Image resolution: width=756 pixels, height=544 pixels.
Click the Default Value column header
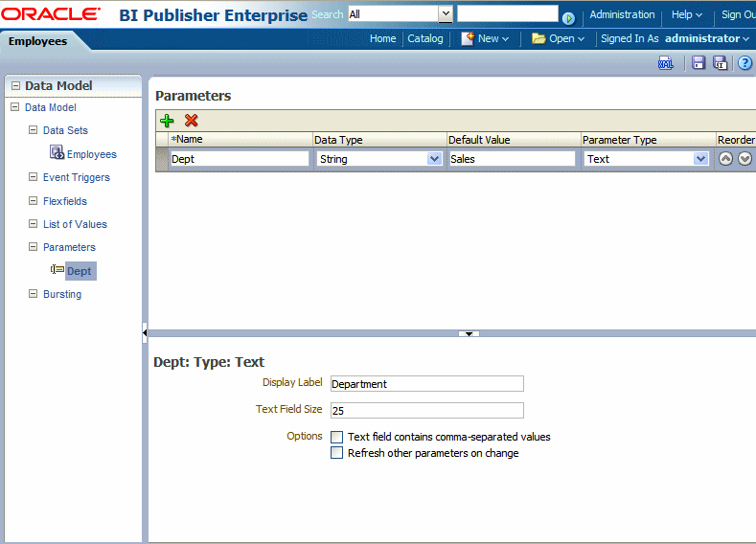[x=514, y=139]
